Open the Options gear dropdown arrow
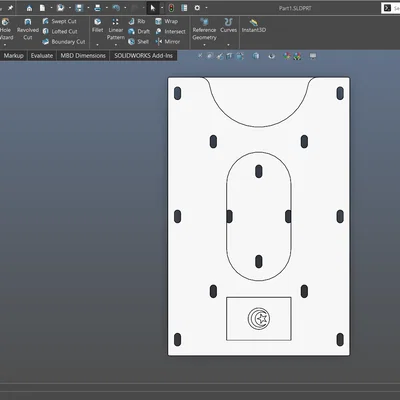 click(206, 8)
